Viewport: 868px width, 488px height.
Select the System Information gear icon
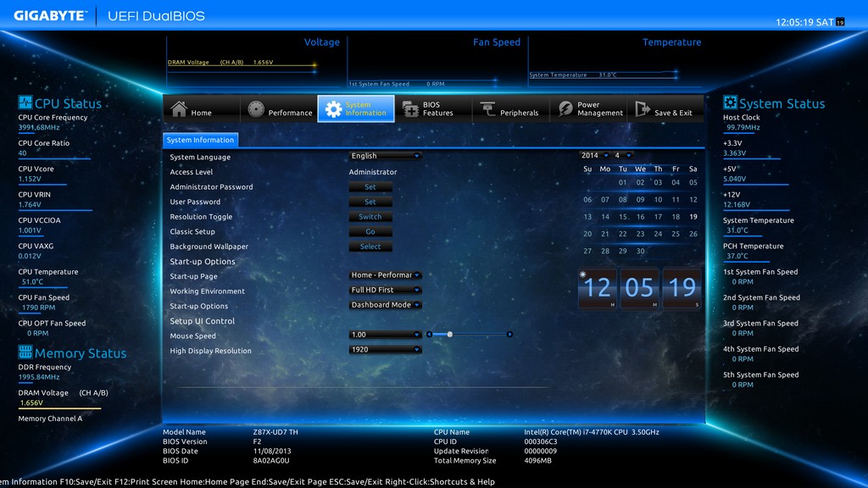[333, 109]
